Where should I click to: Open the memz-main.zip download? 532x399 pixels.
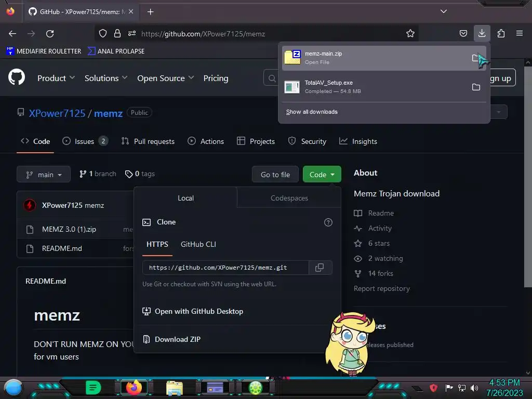pyautogui.click(x=375, y=58)
